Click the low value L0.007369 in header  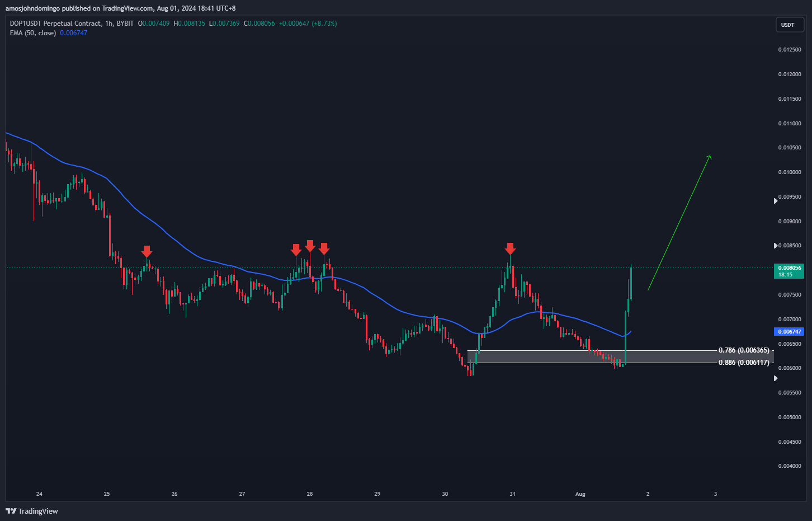coord(224,24)
